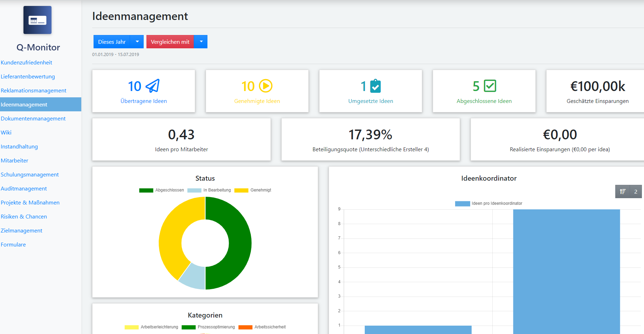This screenshot has width=644, height=334.
Task: Click the green Abgeschlossen donut segment
Action: tap(240, 243)
